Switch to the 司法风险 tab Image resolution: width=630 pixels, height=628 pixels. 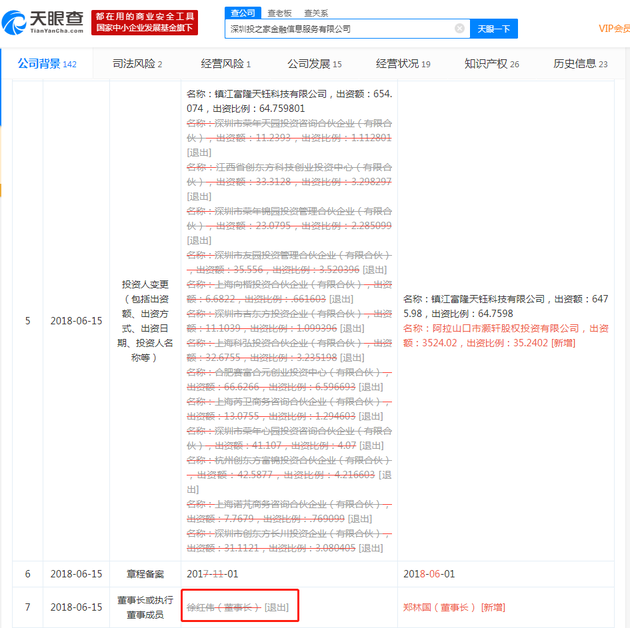tap(137, 63)
